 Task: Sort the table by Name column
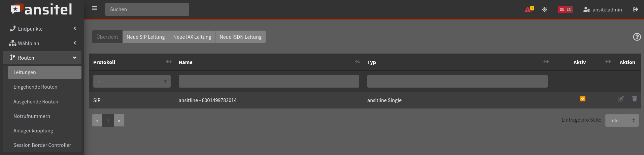(x=357, y=62)
